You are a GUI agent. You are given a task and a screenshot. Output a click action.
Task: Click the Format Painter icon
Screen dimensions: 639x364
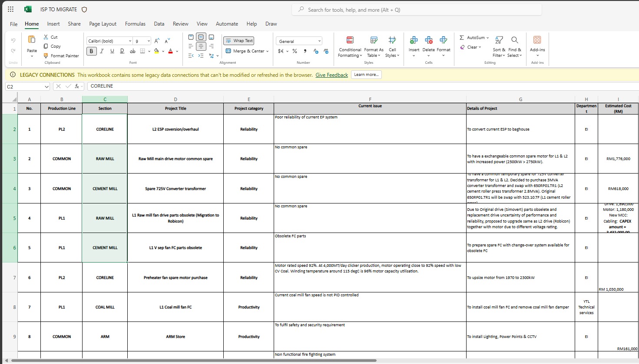pyautogui.click(x=46, y=56)
